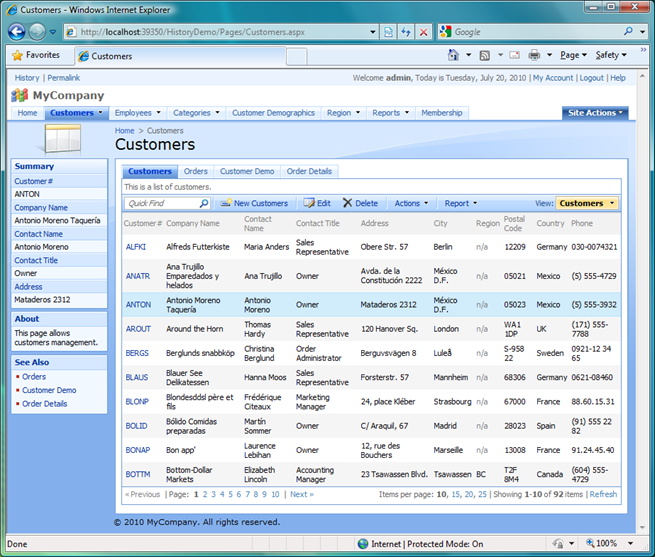Screen dimensions: 655x557
Task: Switch to the Orders tab
Action: point(195,171)
